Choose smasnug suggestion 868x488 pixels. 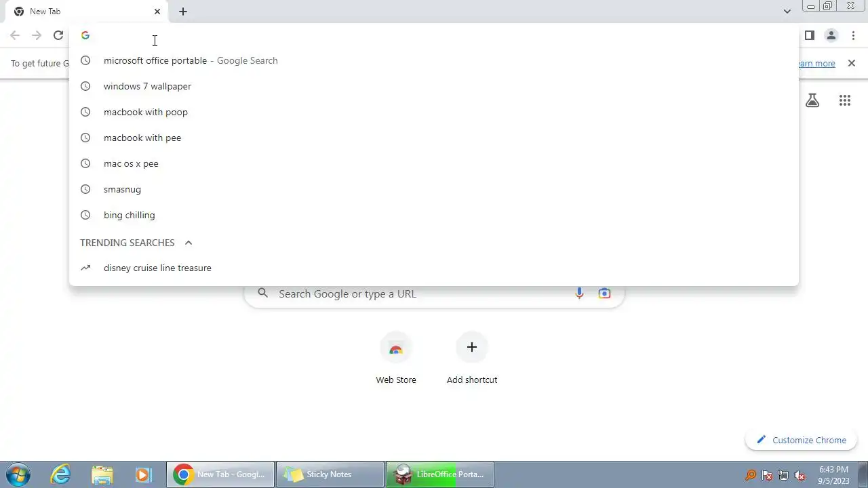coord(434,189)
